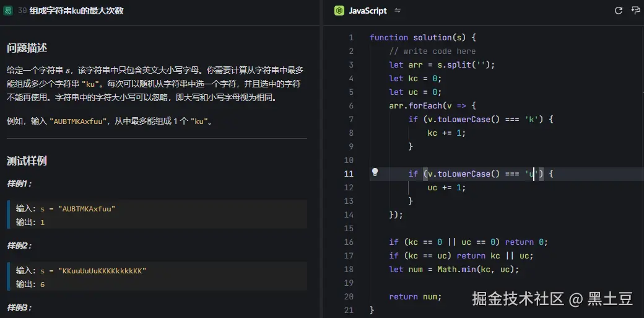Open the language switcher arrows next to JavaScript
644x318 pixels.
[398, 11]
